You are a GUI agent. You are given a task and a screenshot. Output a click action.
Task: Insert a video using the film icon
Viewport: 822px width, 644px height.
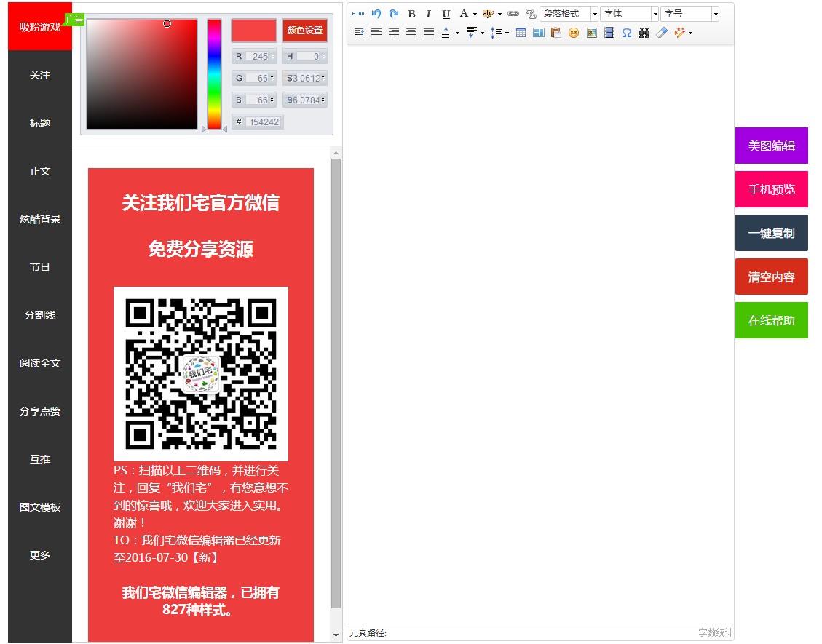[609, 33]
